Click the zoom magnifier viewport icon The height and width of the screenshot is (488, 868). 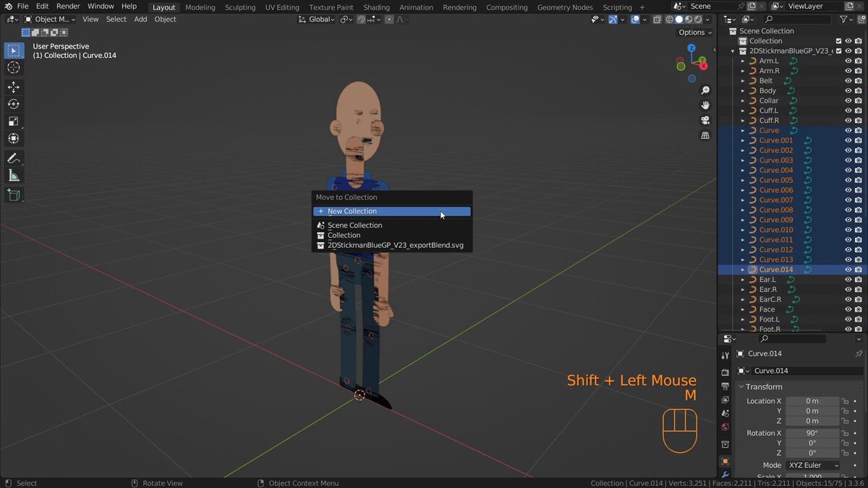(705, 90)
